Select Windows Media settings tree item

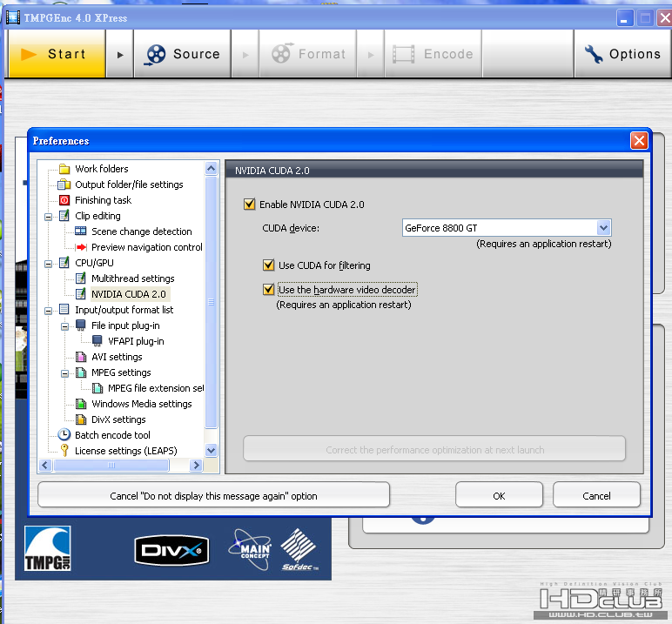141,404
